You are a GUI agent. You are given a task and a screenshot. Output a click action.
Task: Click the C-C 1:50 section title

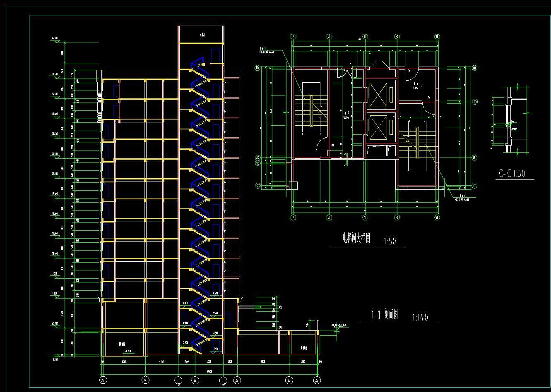[511, 173]
